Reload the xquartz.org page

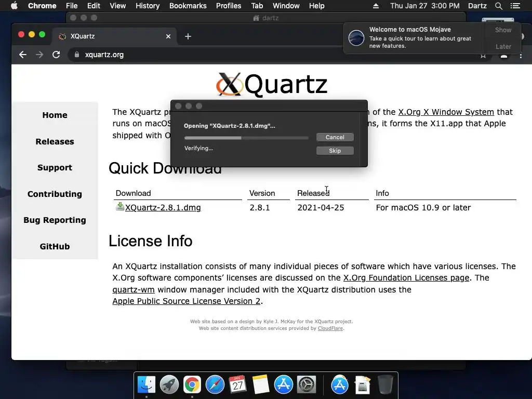[56, 55]
